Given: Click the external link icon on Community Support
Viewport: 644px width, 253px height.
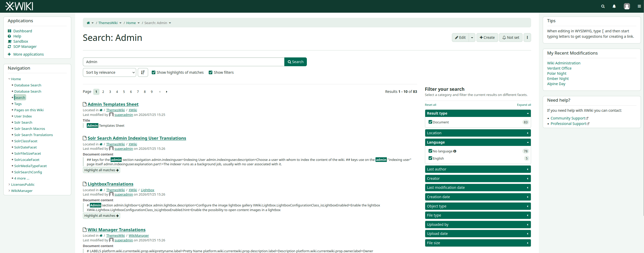Looking at the screenshot, I should click(587, 118).
